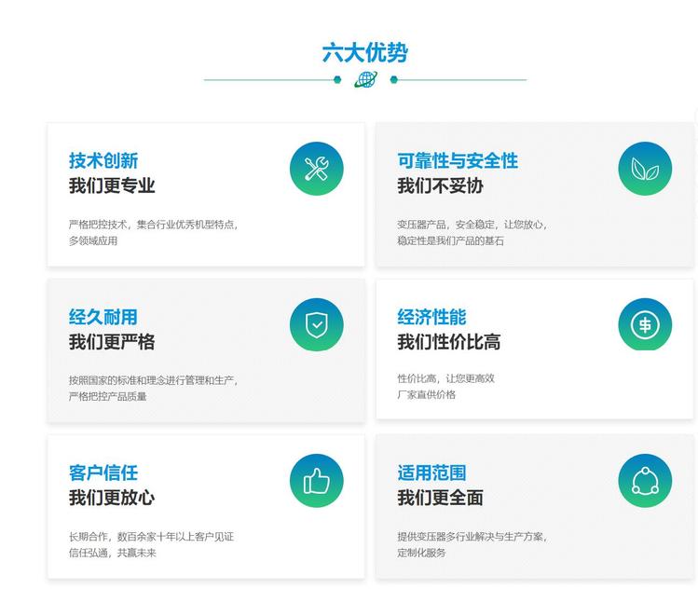Click the wrench and screwdriver tools icon
The image size is (698, 616).
tap(316, 169)
